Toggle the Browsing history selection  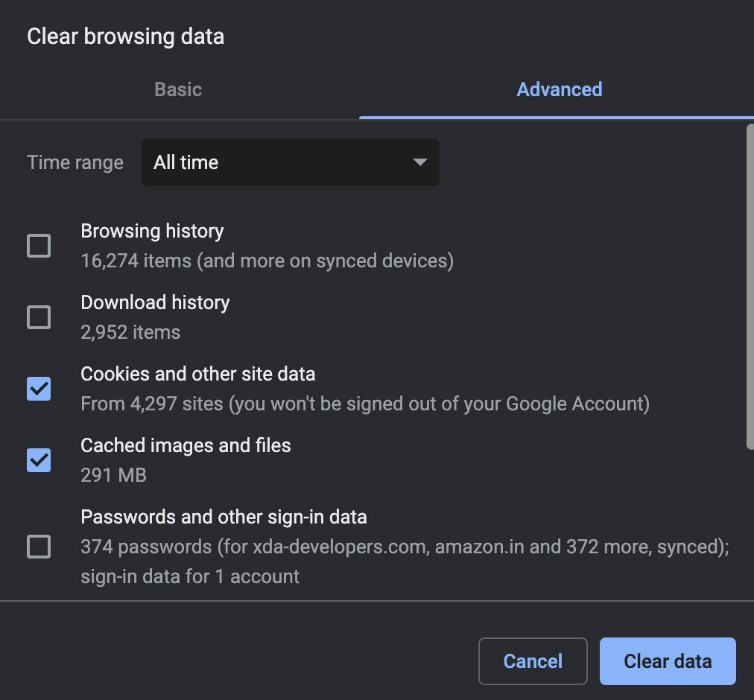click(38, 246)
